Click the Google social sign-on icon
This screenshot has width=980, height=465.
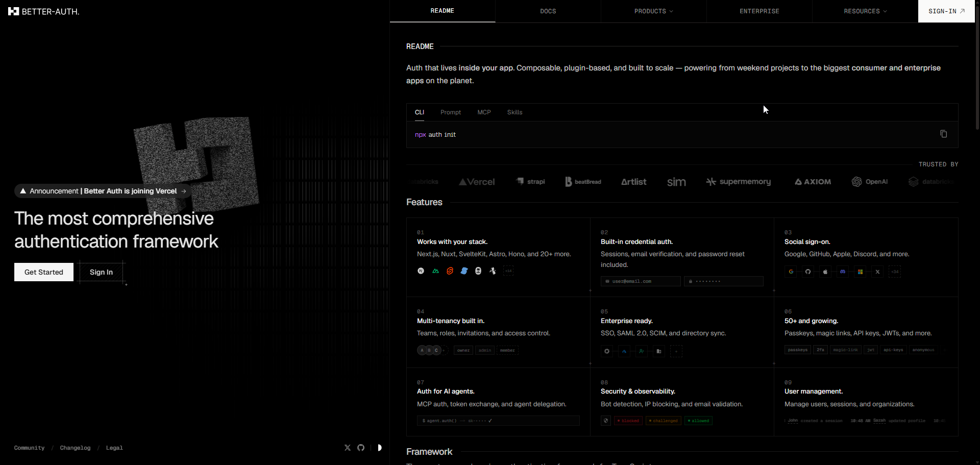coord(791,272)
